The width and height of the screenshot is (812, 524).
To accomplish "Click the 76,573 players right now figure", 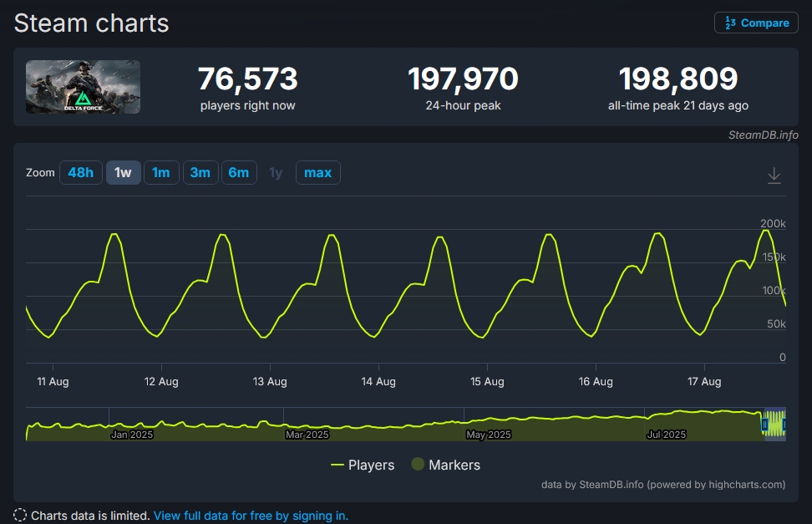I will (x=247, y=79).
